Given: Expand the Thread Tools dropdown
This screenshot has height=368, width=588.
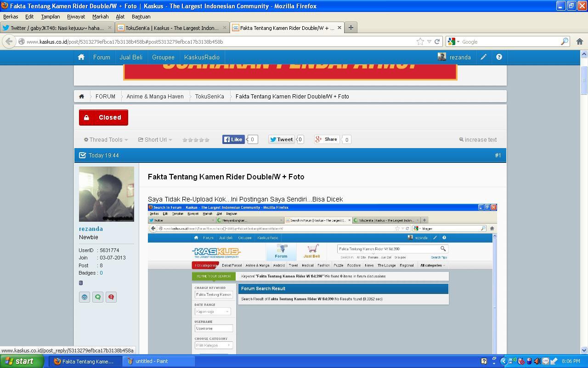Looking at the screenshot, I should (106, 140).
